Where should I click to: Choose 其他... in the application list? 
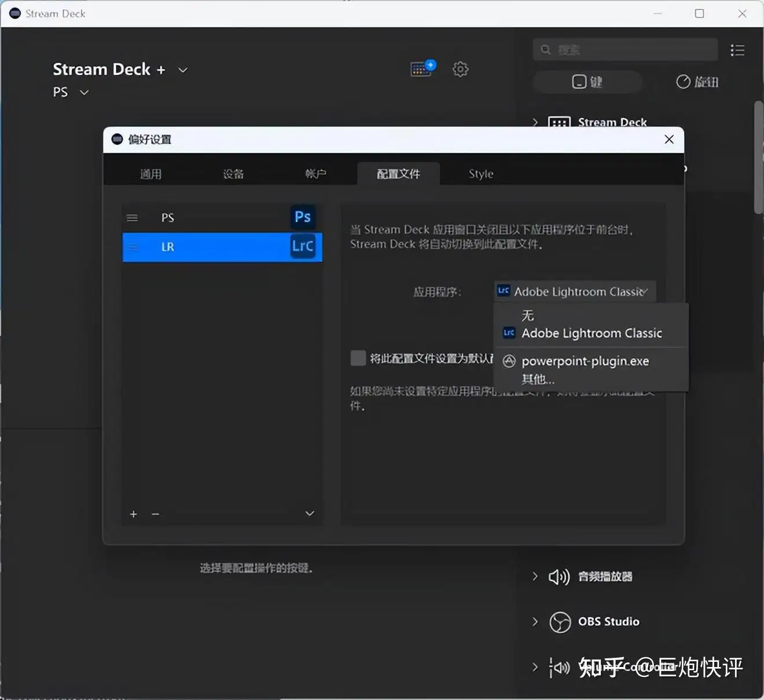point(591,380)
